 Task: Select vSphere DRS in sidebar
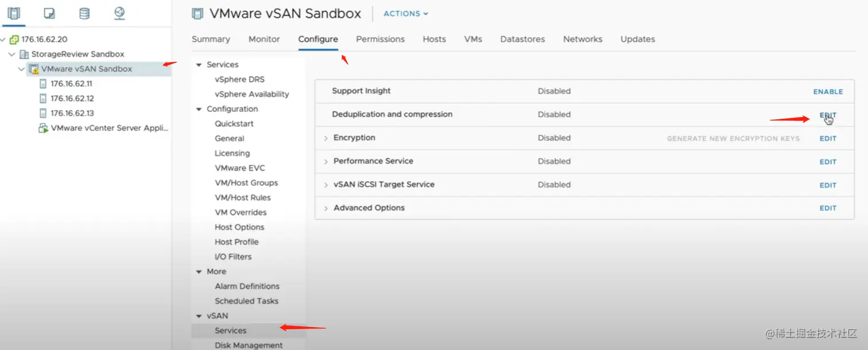[239, 79]
